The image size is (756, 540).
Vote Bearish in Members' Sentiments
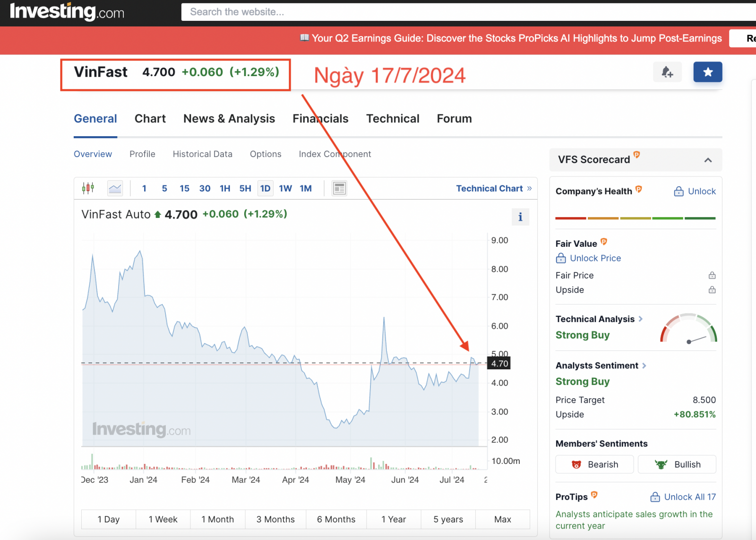(594, 464)
